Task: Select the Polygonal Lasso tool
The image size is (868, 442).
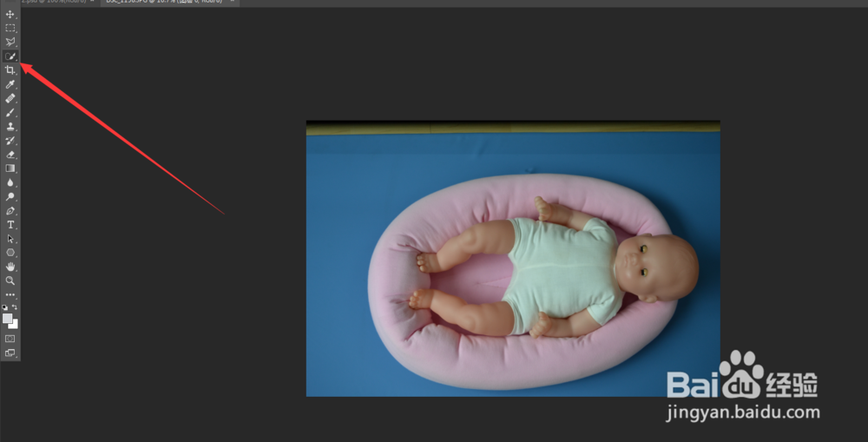Action: tap(10, 42)
